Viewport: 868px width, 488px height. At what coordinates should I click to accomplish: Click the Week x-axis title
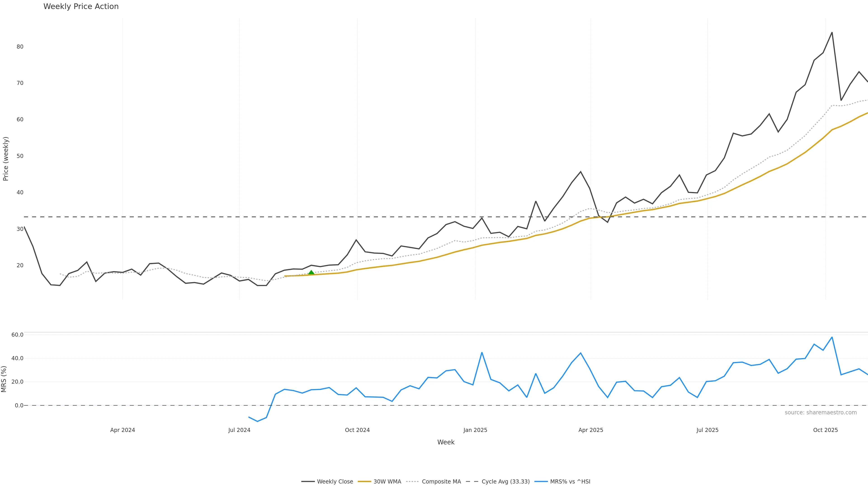(446, 442)
